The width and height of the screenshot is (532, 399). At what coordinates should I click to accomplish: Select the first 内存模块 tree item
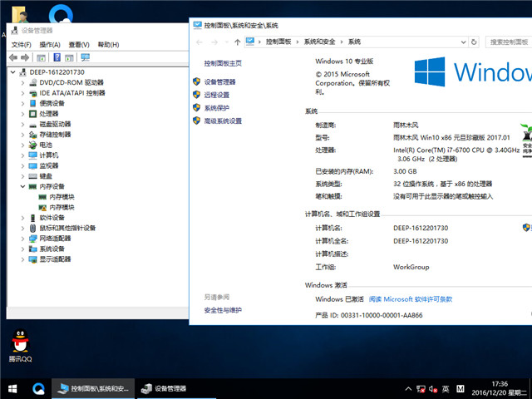click(57, 197)
